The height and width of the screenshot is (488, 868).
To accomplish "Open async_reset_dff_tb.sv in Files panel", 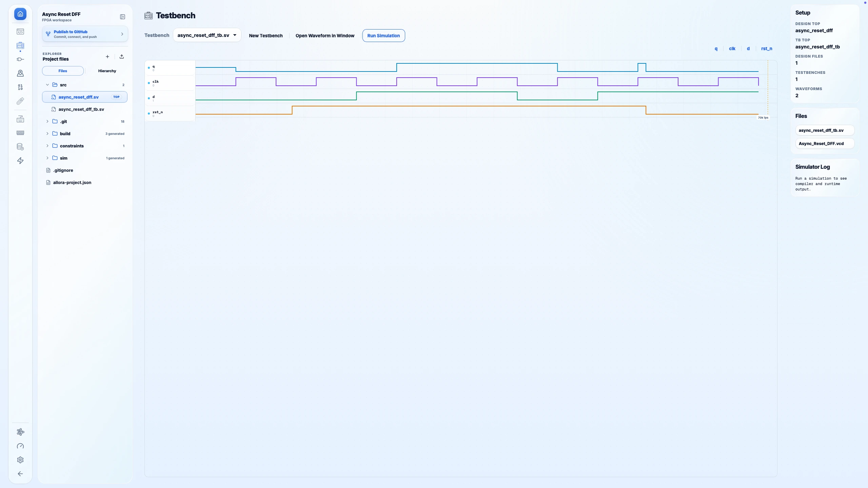I will [825, 130].
